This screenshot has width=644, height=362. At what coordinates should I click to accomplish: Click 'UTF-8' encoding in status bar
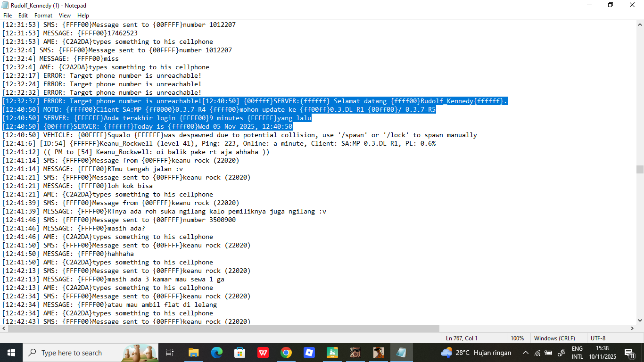(x=598, y=338)
